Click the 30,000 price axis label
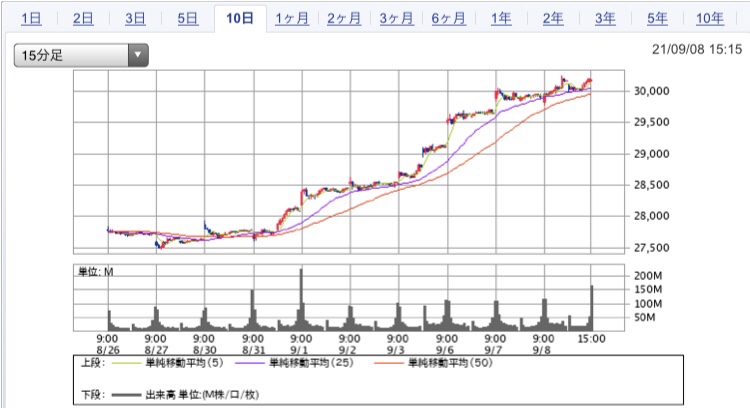This screenshot has height=408, width=750. 651,91
